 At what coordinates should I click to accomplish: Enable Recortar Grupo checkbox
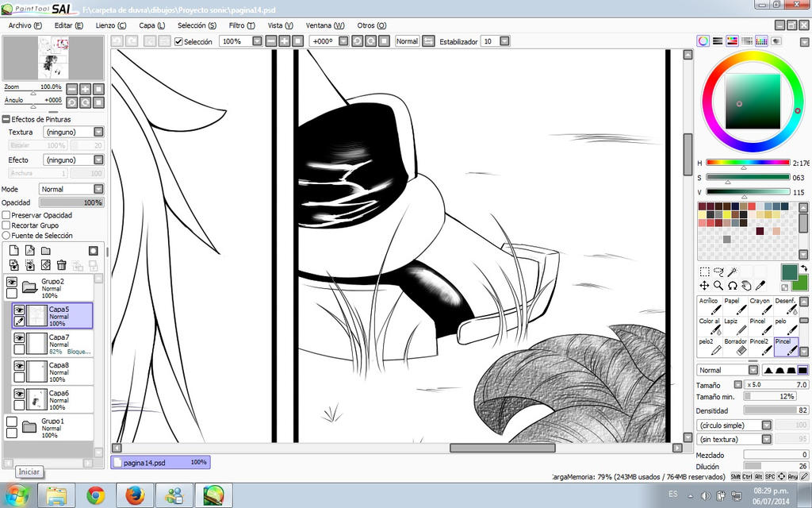[x=6, y=225]
